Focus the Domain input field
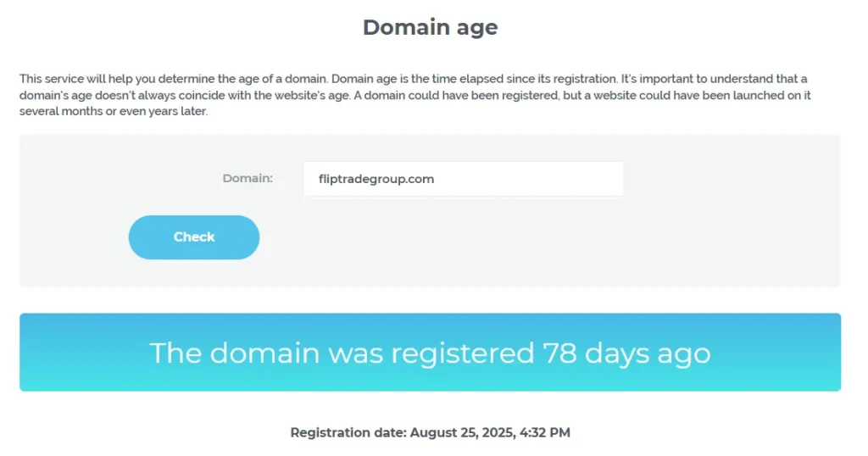Viewport: 868px width, 456px height. click(463, 179)
